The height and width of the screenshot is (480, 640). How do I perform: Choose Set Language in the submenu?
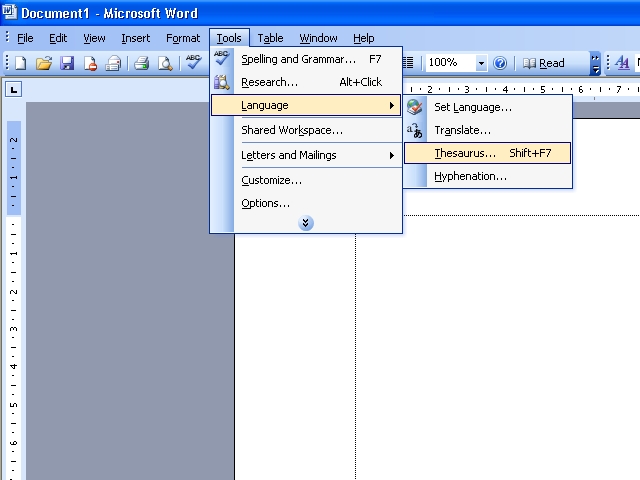pyautogui.click(x=488, y=107)
